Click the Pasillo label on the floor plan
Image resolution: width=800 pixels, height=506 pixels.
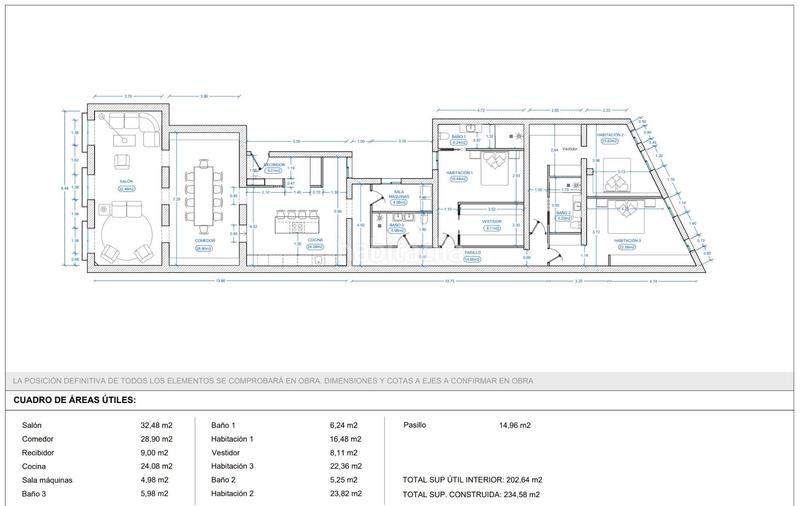[473, 254]
